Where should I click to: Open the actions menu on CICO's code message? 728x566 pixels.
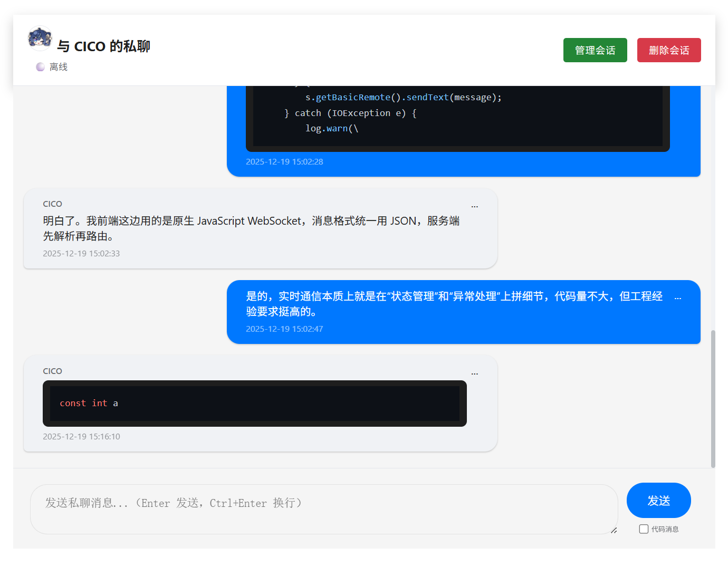pyautogui.click(x=474, y=373)
